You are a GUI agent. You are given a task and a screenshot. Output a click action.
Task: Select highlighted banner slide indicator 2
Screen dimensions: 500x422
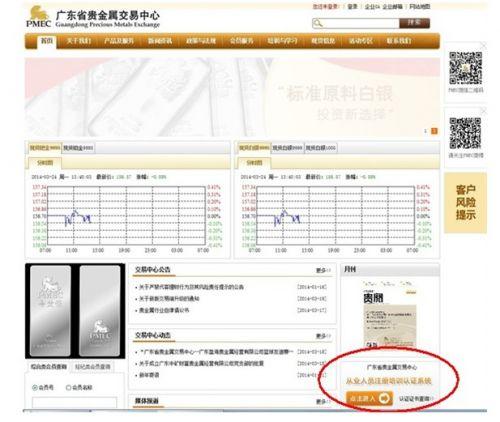[x=434, y=131]
